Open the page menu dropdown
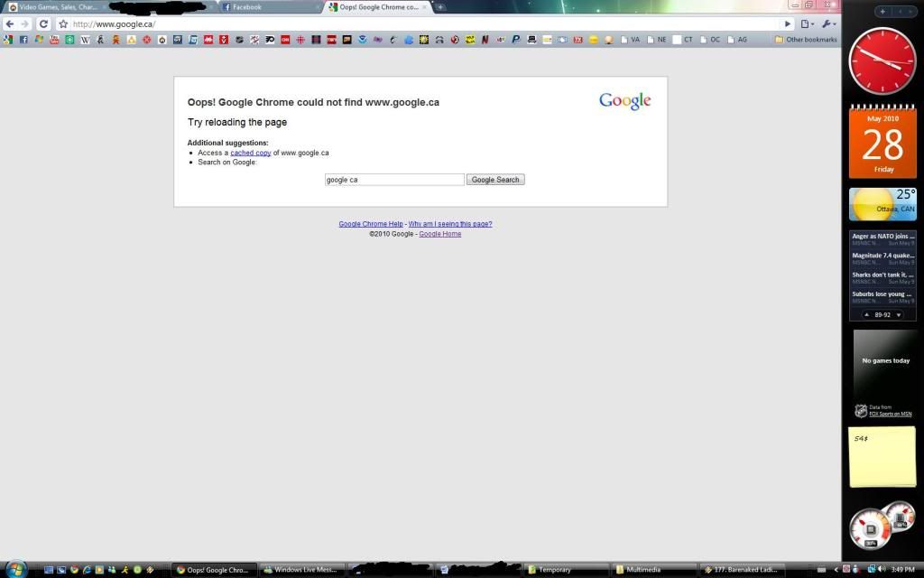Image resolution: width=924 pixels, height=578 pixels. click(807, 24)
